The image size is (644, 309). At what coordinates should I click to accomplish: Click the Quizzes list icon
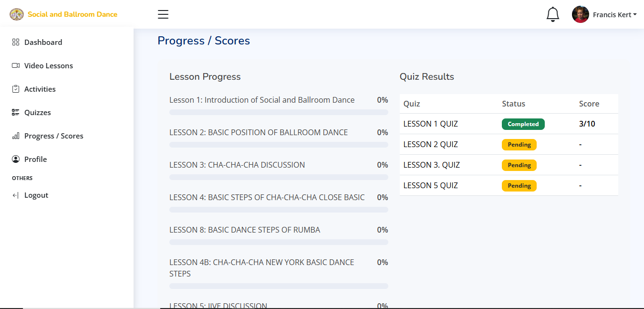click(16, 112)
